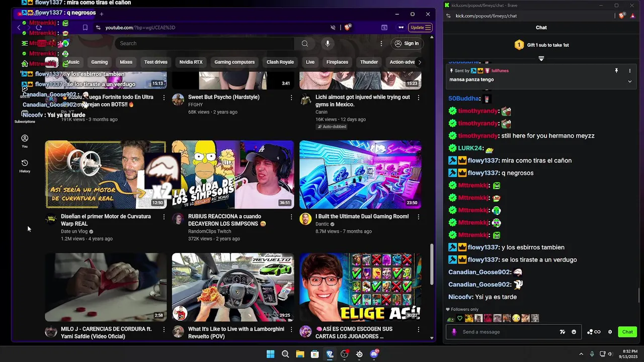This screenshot has width=644, height=362.
Task: Click the username LURK24 in chat
Action: 470,148
